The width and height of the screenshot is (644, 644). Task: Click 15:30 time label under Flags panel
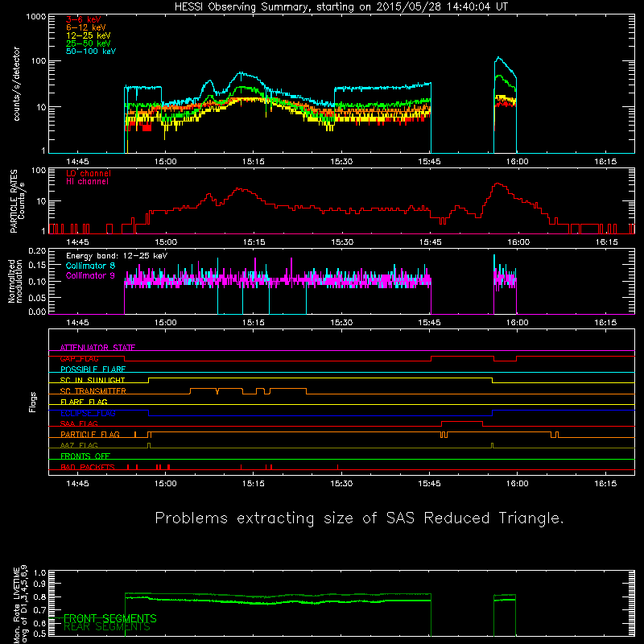point(341,484)
